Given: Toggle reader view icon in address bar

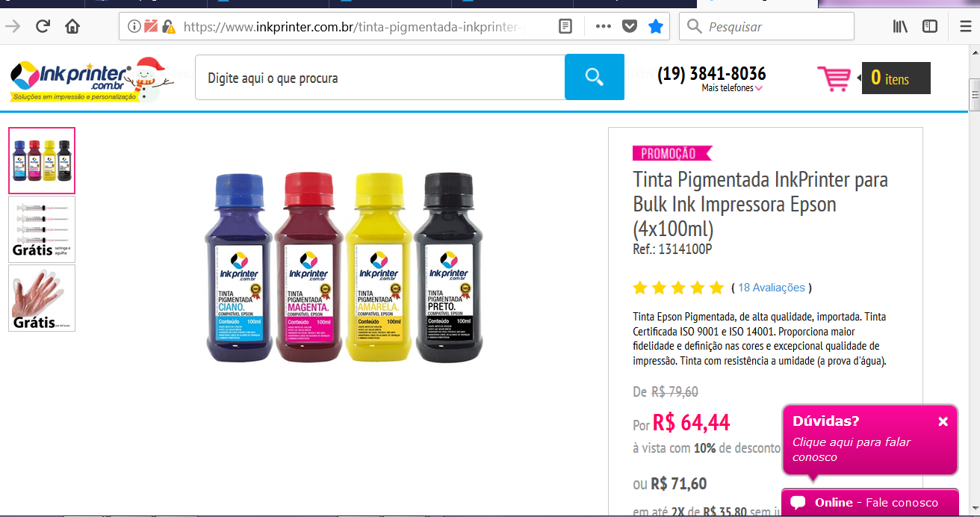Looking at the screenshot, I should coord(566,27).
